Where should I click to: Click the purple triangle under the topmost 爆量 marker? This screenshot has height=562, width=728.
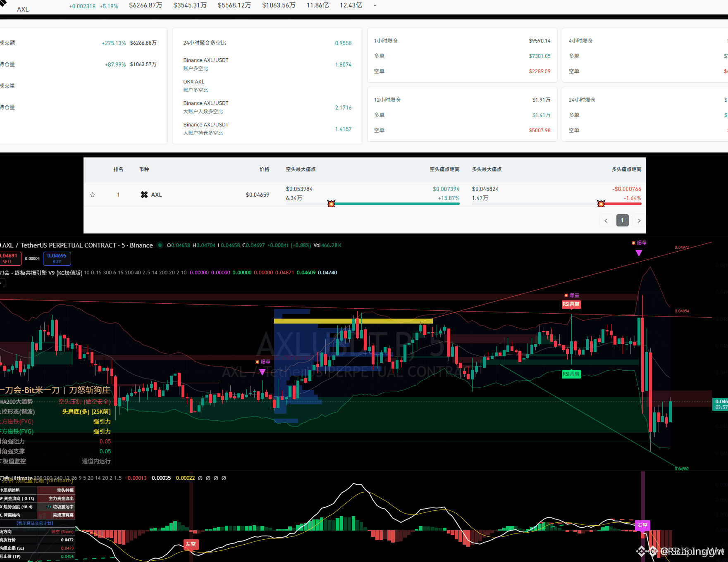[639, 253]
